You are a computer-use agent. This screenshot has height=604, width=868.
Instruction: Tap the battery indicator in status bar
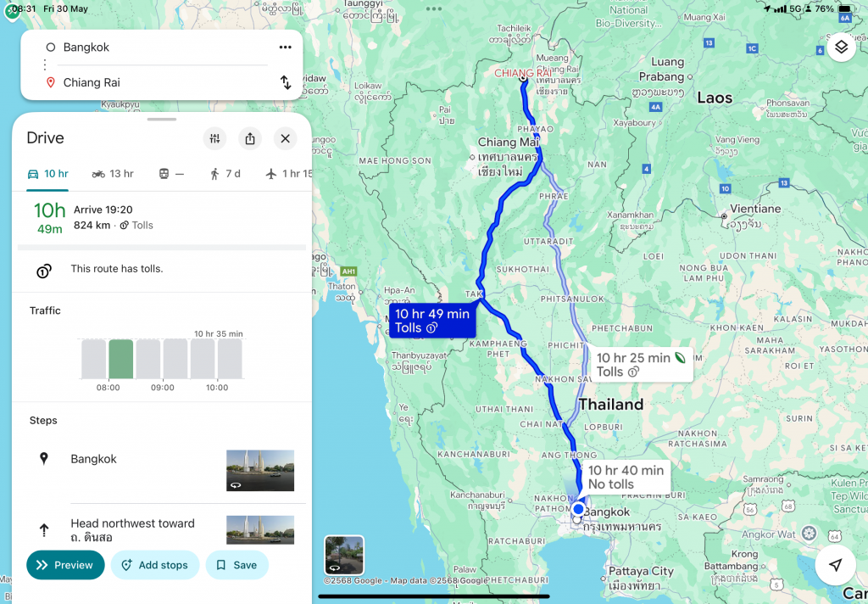point(845,8)
